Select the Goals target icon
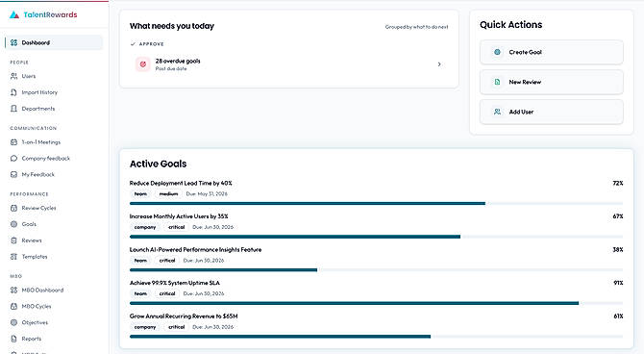644x354 pixels. click(14, 224)
